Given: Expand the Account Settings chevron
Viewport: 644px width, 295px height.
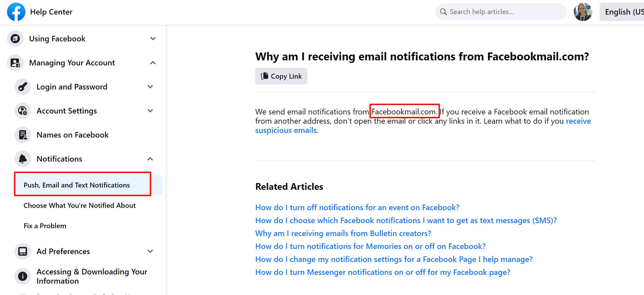Looking at the screenshot, I should (x=150, y=111).
